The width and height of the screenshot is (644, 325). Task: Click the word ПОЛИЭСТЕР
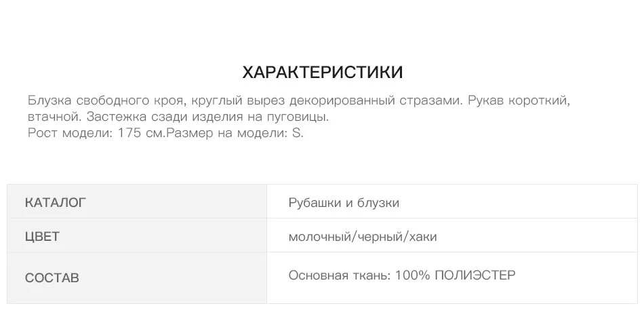pos(475,275)
